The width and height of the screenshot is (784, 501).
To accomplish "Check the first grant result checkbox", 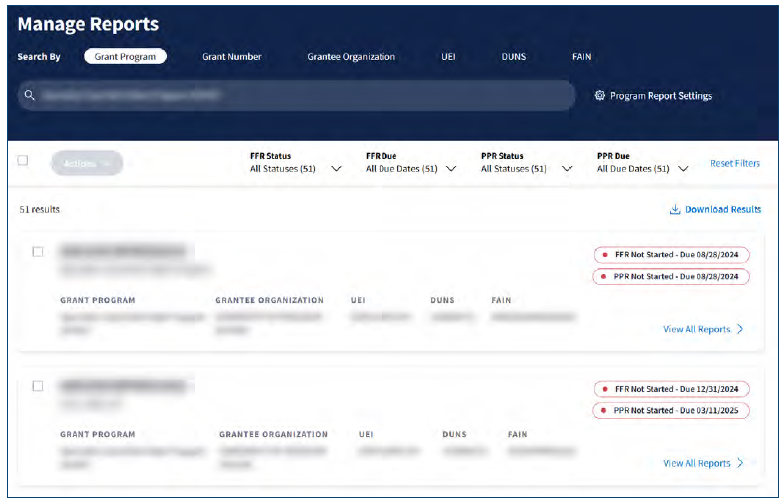I will click(x=38, y=252).
